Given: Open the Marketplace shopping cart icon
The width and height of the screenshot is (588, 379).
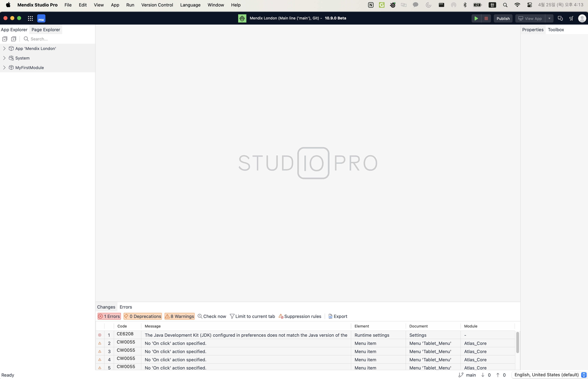Looking at the screenshot, I should (x=571, y=18).
